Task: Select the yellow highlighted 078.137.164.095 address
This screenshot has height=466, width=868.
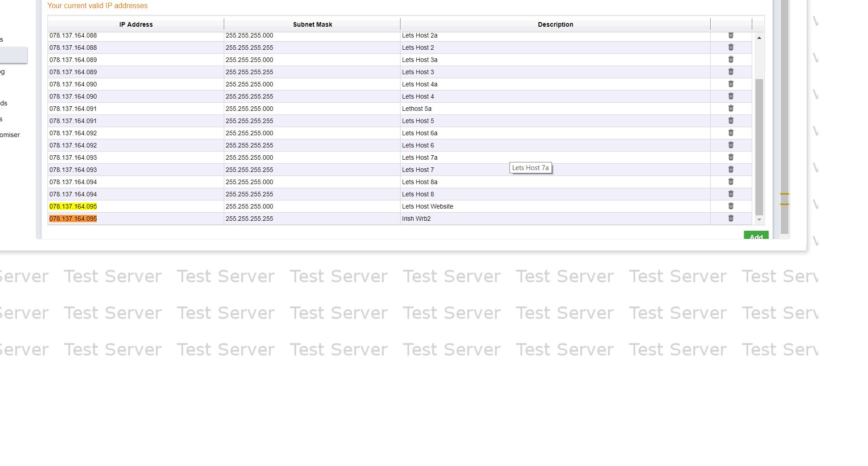Action: click(x=73, y=206)
